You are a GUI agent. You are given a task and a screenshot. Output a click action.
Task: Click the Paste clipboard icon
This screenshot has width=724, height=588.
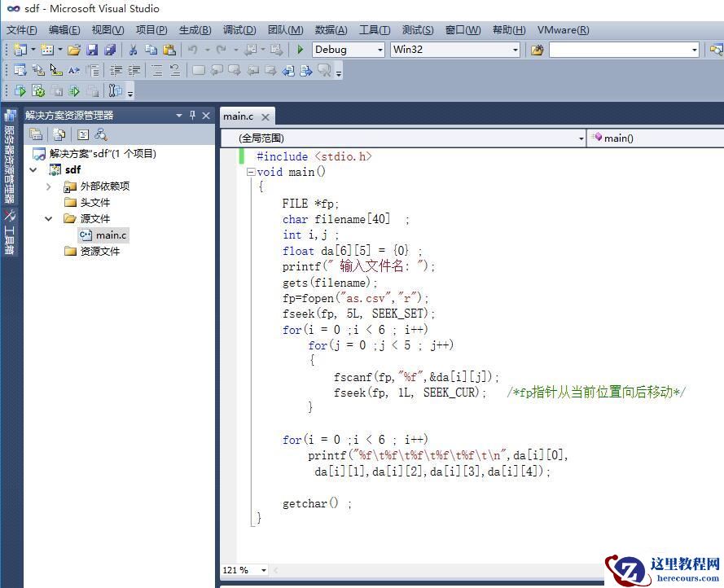(x=169, y=50)
